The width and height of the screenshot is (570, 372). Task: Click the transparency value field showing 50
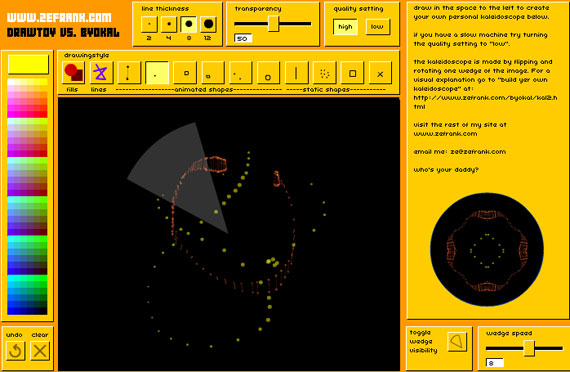[x=243, y=39]
